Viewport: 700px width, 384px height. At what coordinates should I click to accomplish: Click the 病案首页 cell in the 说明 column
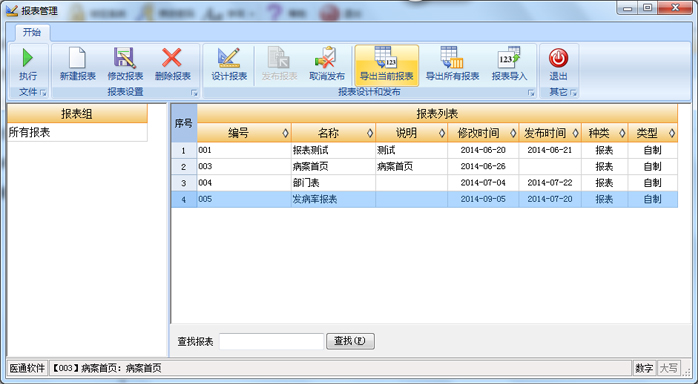pos(412,167)
